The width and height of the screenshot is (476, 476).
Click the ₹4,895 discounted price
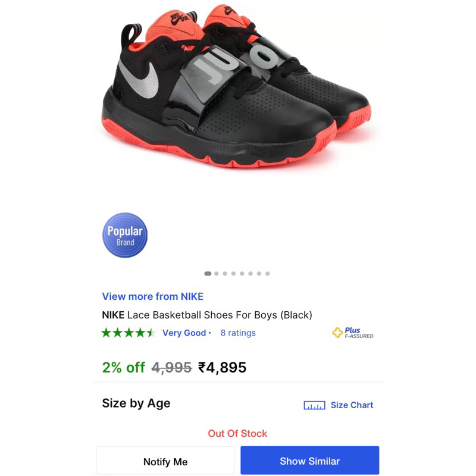[223, 367]
